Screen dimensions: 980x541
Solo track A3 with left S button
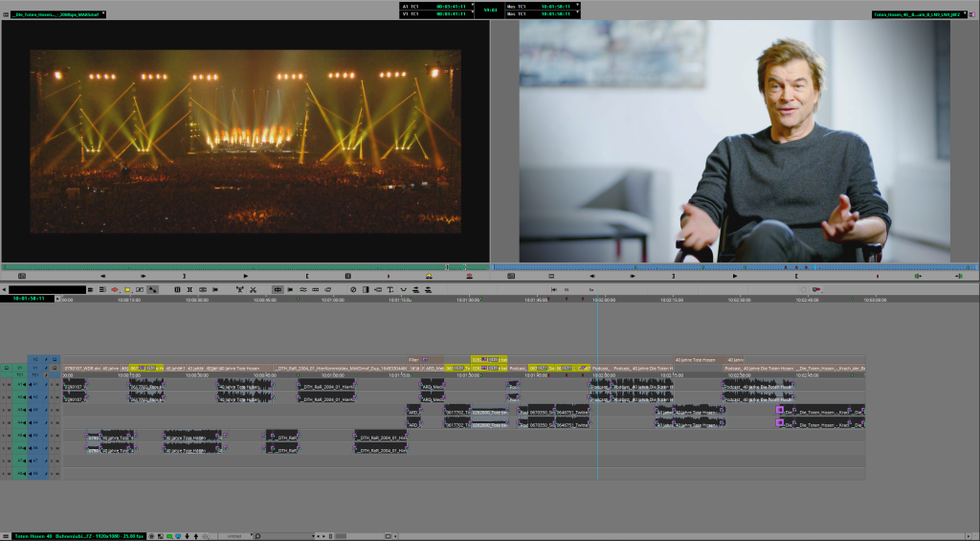(3, 410)
